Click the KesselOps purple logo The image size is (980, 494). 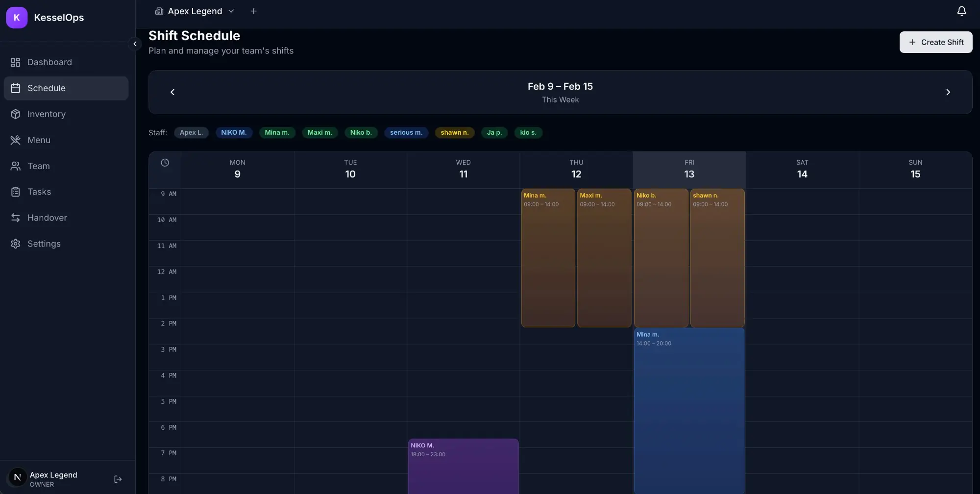coord(17,18)
